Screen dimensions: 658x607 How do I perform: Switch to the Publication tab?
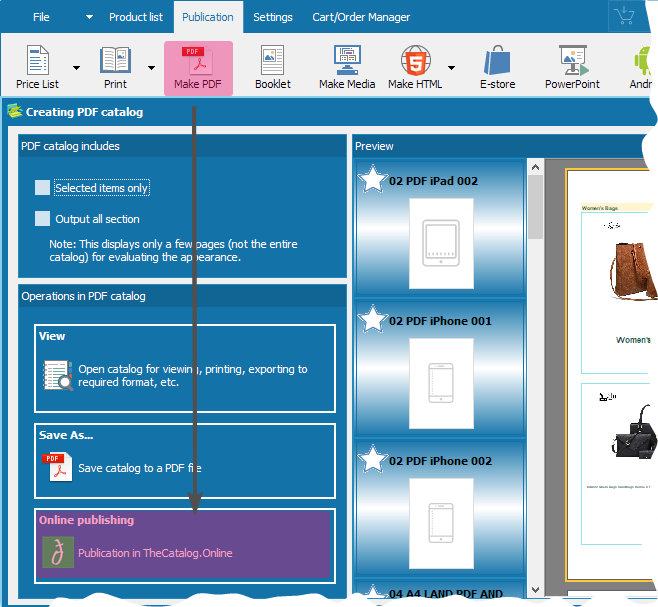208,17
